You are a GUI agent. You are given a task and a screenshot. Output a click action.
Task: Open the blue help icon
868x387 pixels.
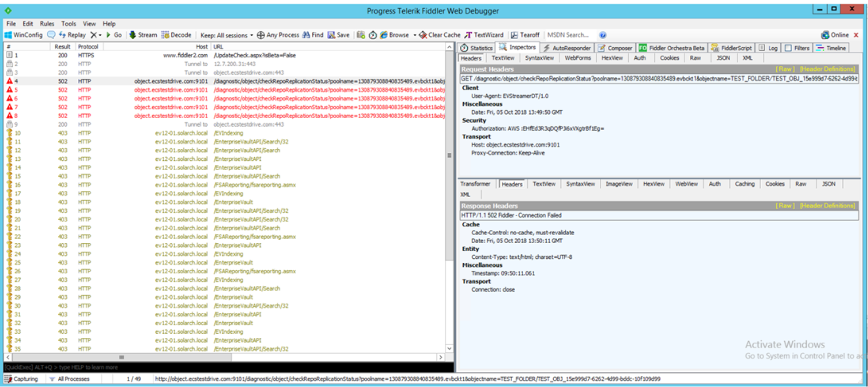point(603,35)
